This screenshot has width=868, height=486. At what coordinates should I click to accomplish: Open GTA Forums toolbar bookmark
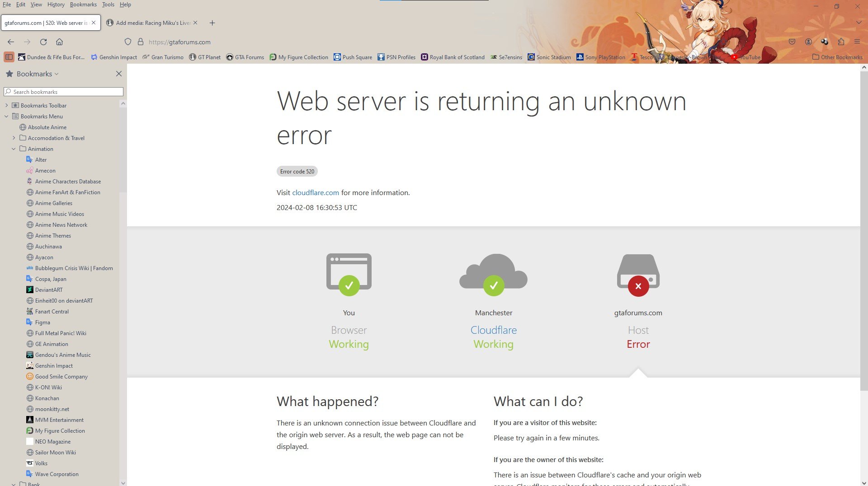245,57
